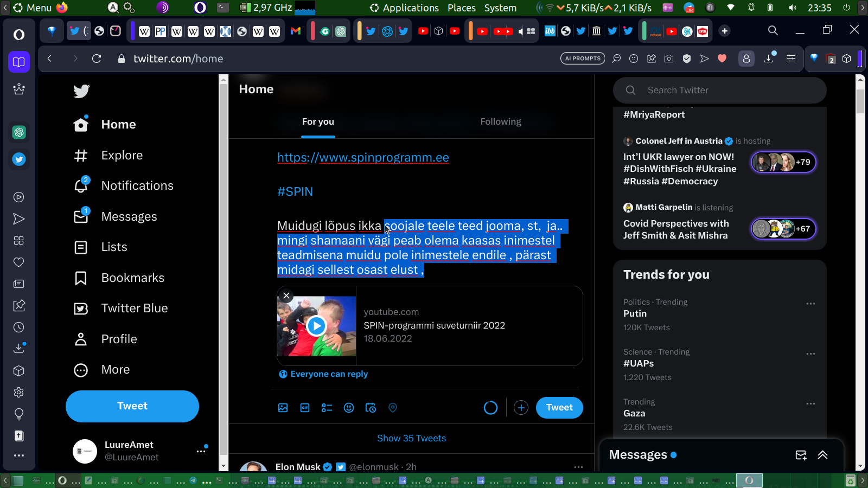Play the SPIN-programmi suveturniir video thumbnail
The width and height of the screenshot is (868, 488).
click(x=316, y=326)
